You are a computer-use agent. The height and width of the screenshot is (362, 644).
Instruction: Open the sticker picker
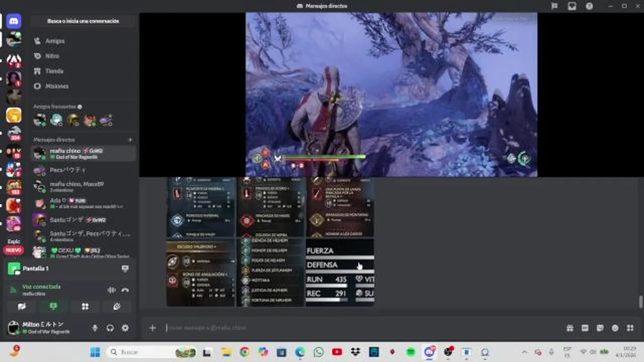600,328
